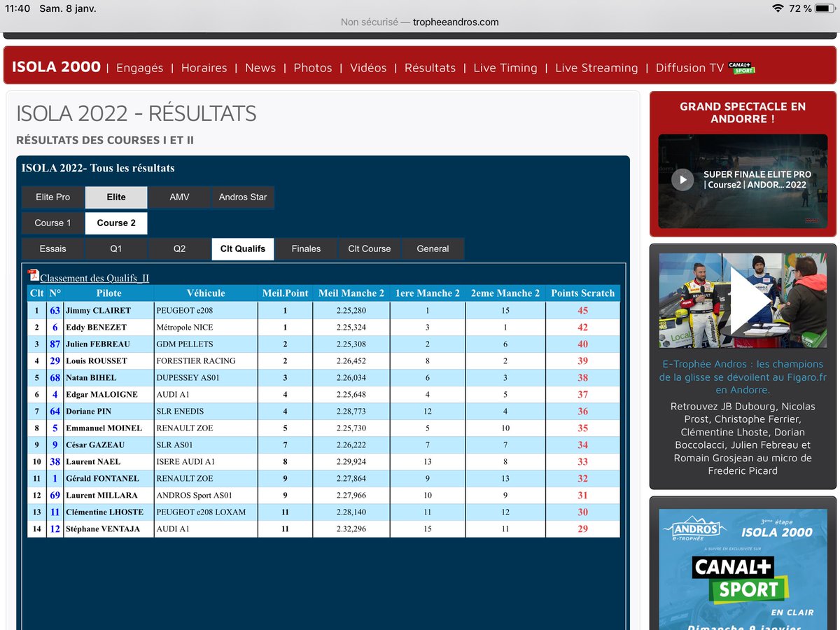Screen dimensions: 840x630
Task: Switch to Course 1 tab
Action: (53, 223)
